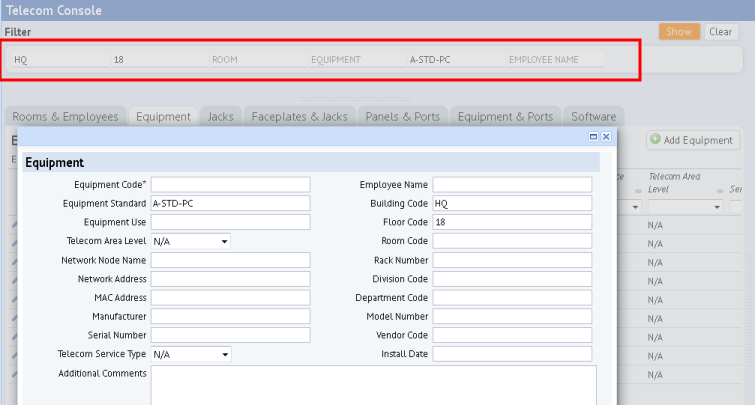Maximize the Equipment dialog window
Image resolution: width=755 pixels, height=406 pixels.
593,137
